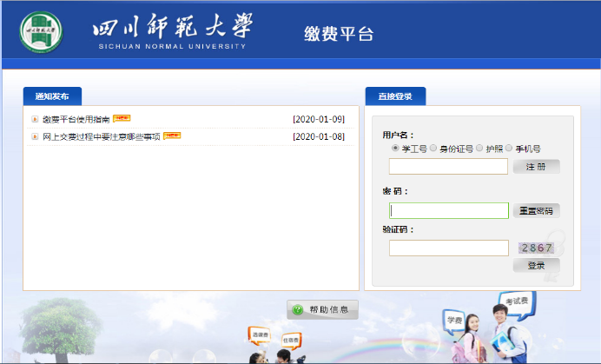The height and width of the screenshot is (364, 601).
Task: Click the SICHUAN NORMAL UNIVERSITY header text
Action: [x=172, y=46]
